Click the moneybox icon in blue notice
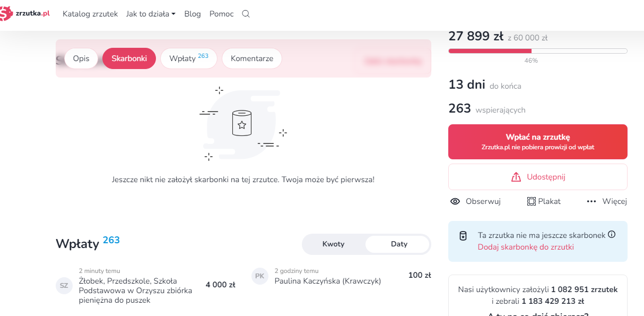 click(x=463, y=236)
